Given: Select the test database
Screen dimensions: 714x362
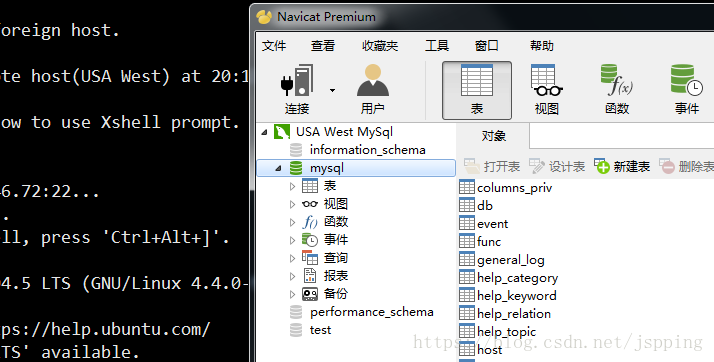Looking at the screenshot, I should (320, 330).
